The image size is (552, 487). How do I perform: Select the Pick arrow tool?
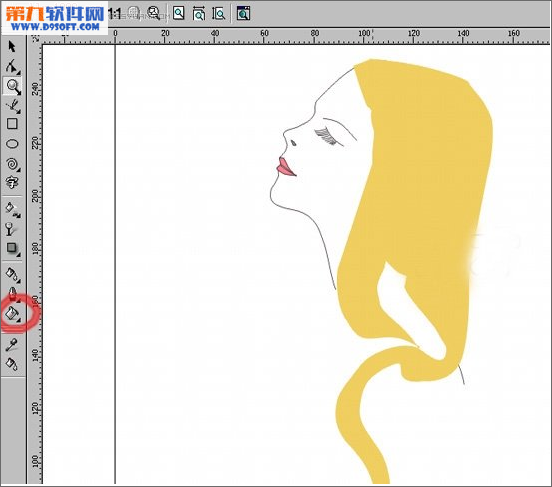click(x=12, y=46)
